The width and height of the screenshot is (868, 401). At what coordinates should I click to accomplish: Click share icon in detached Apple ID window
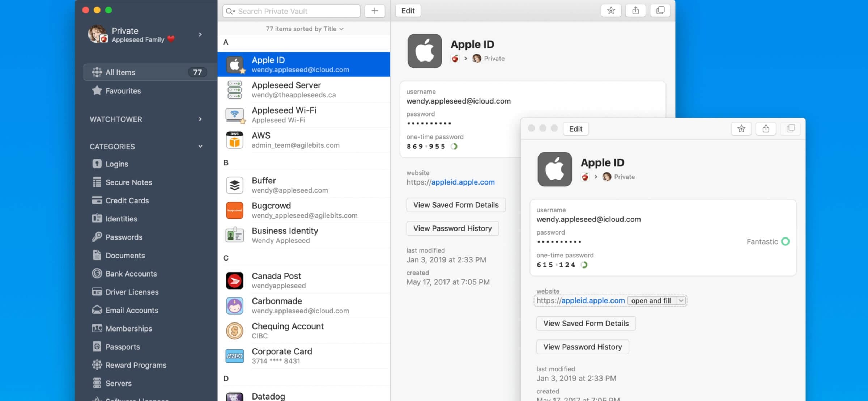[x=766, y=128]
